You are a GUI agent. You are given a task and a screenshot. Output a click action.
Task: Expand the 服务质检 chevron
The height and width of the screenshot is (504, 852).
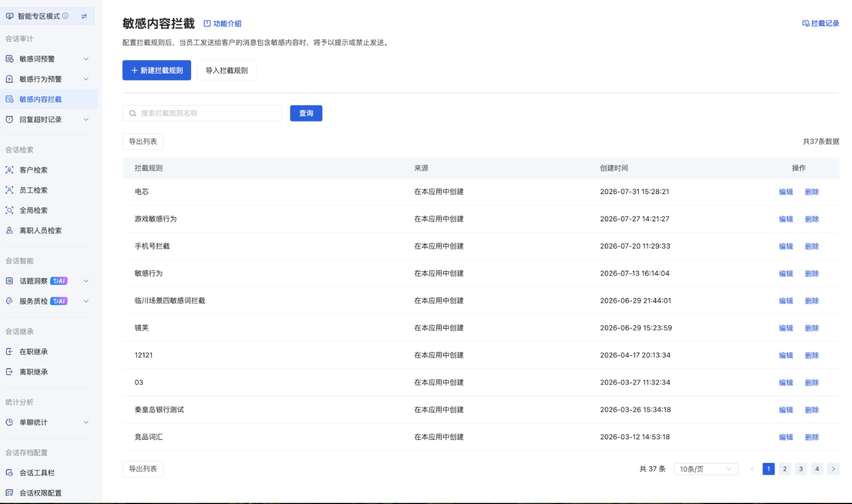pos(86,301)
